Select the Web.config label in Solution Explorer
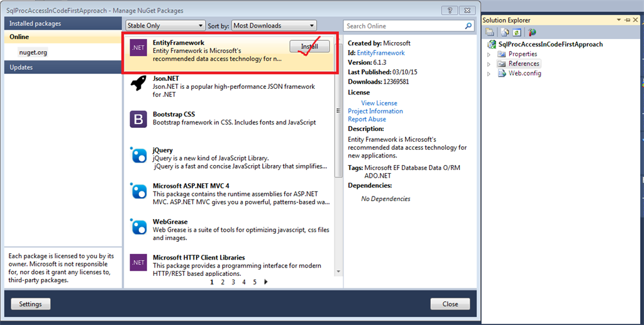 point(525,73)
